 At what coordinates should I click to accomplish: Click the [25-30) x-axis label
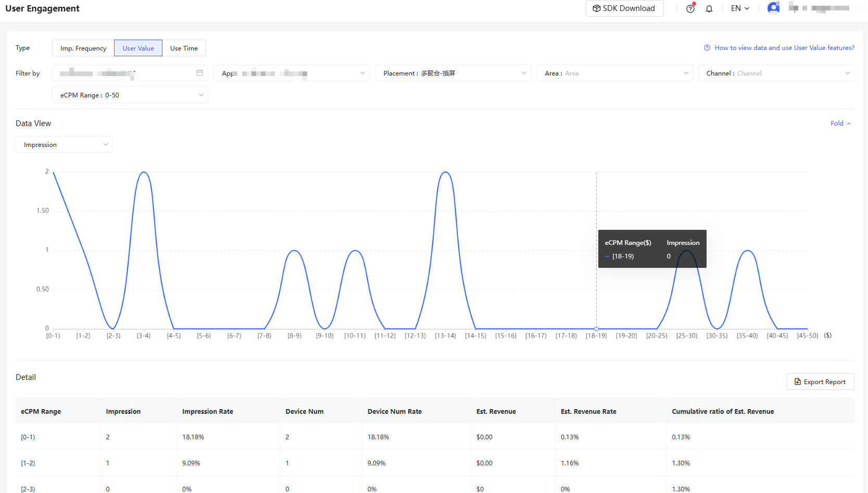coord(687,336)
